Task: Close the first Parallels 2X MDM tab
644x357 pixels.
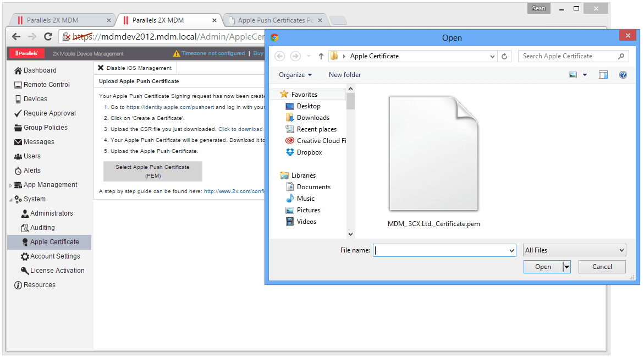Action: 108,20
